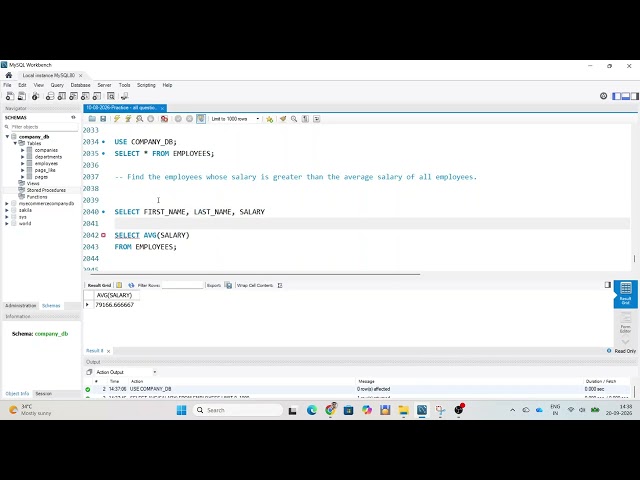Select the Result Grid side panel button

tap(625, 293)
